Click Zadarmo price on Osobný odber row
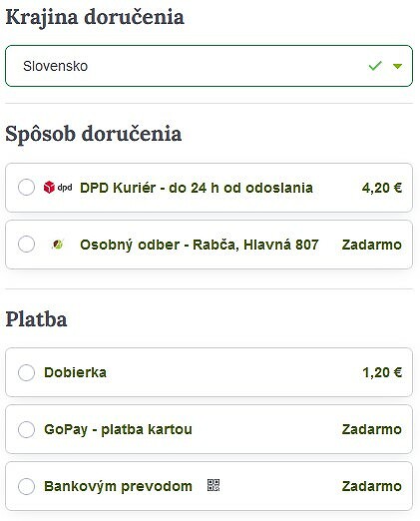 tap(372, 245)
